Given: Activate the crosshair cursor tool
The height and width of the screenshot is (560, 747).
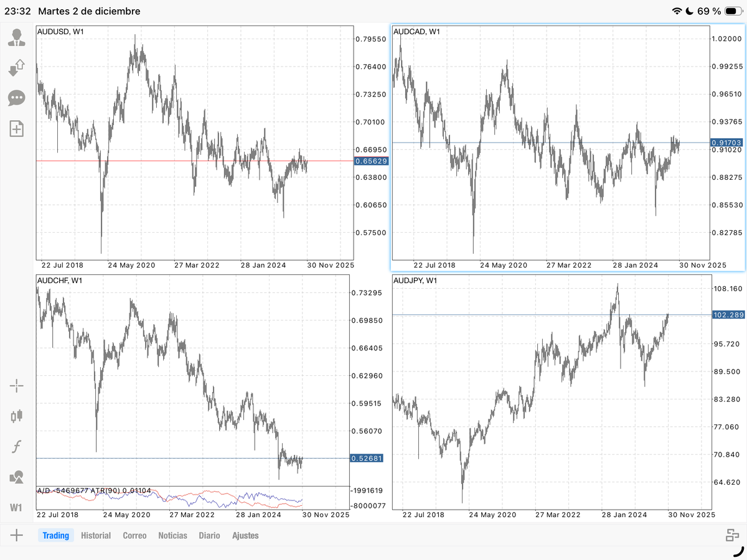Looking at the screenshot, I should [17, 386].
